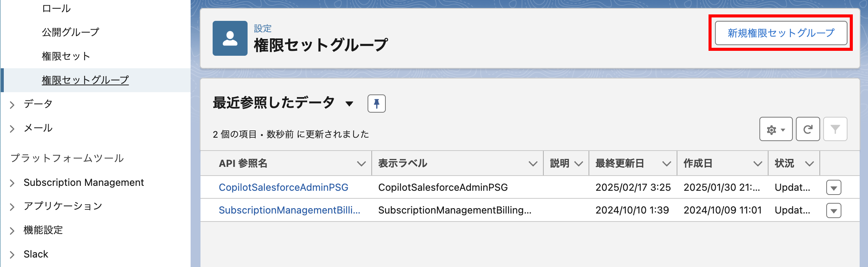
Task: Expand the メール sidebar section
Action: click(x=12, y=129)
